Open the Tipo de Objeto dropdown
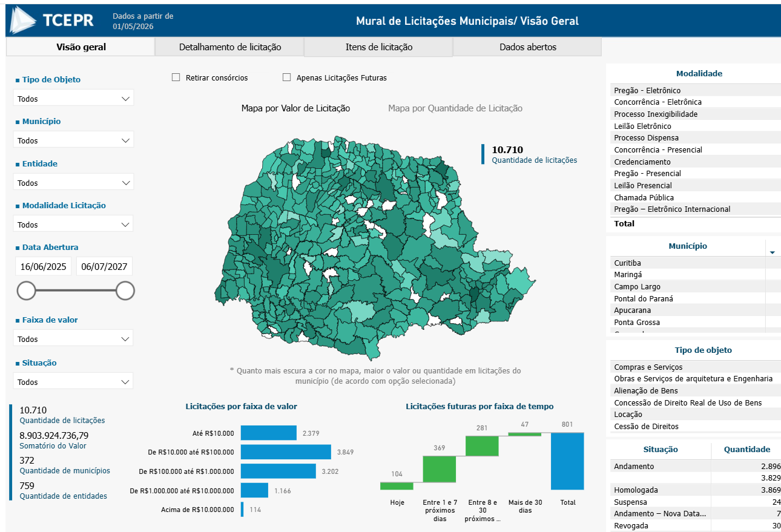The image size is (781, 532). click(73, 98)
